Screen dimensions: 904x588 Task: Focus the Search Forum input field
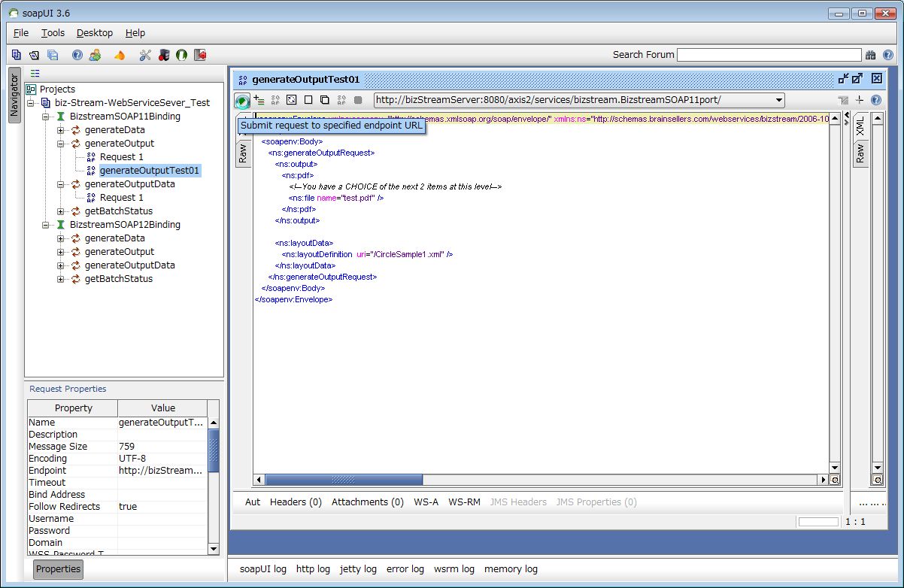tap(769, 55)
